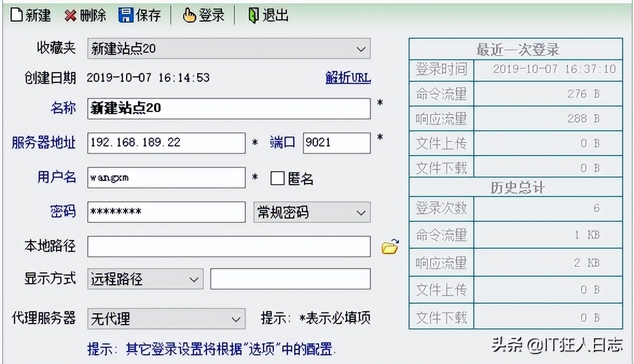This screenshot has height=364, width=634.
Task: Click the 登录 hand login icon
Action: coord(189,16)
